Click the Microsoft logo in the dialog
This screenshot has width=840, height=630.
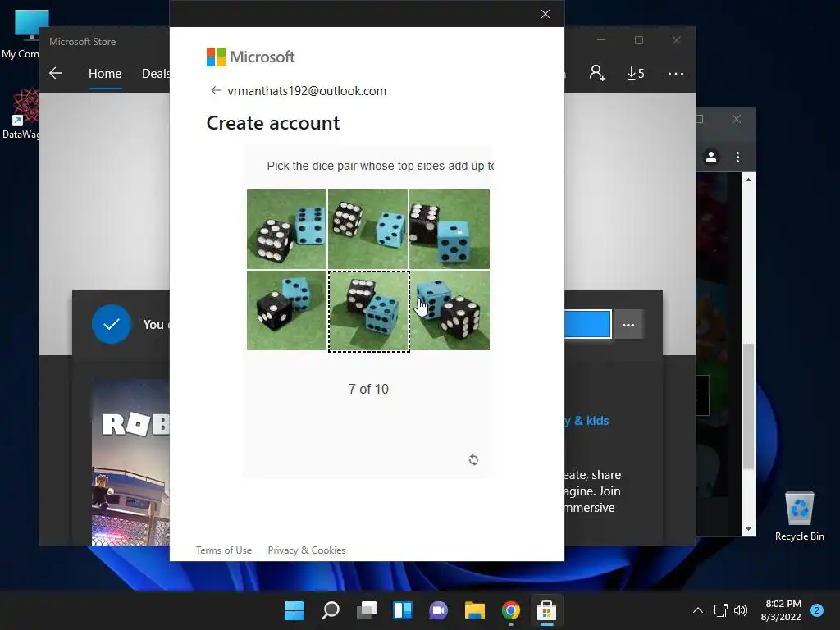coord(250,57)
